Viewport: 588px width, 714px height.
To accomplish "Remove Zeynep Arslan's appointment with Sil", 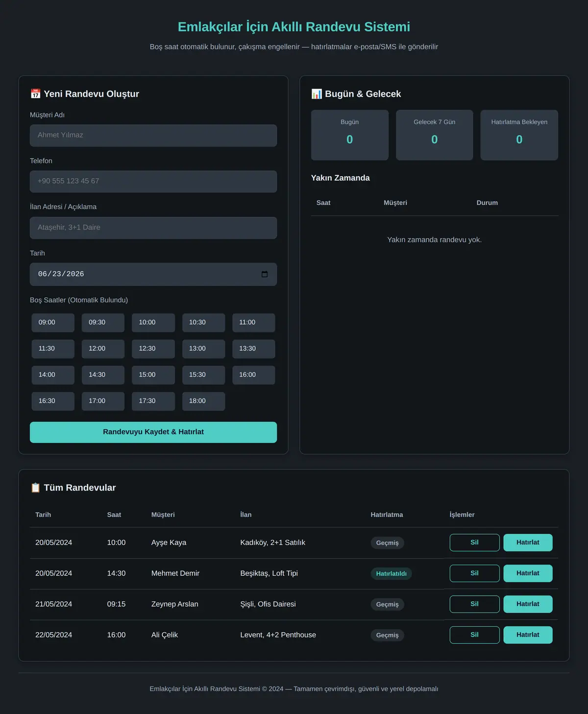I will [x=475, y=604].
